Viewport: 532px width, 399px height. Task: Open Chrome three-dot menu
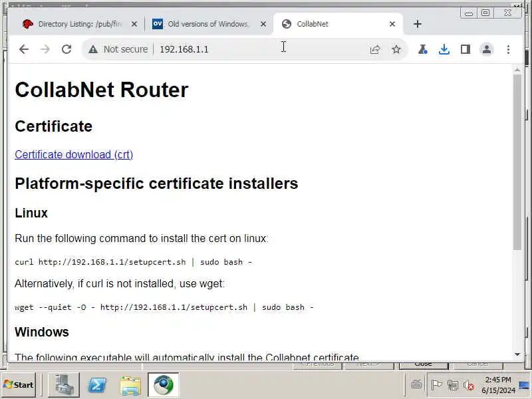click(508, 49)
